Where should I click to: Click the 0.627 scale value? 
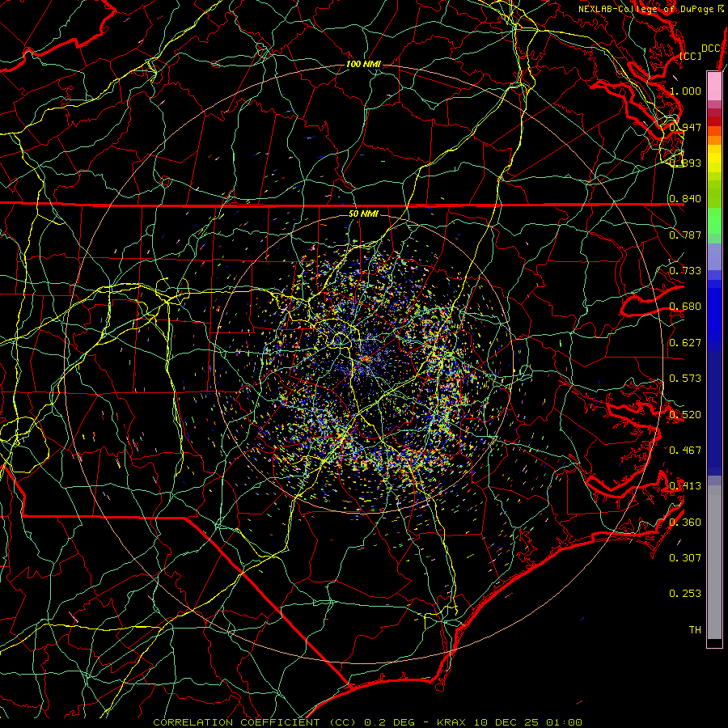point(685,343)
